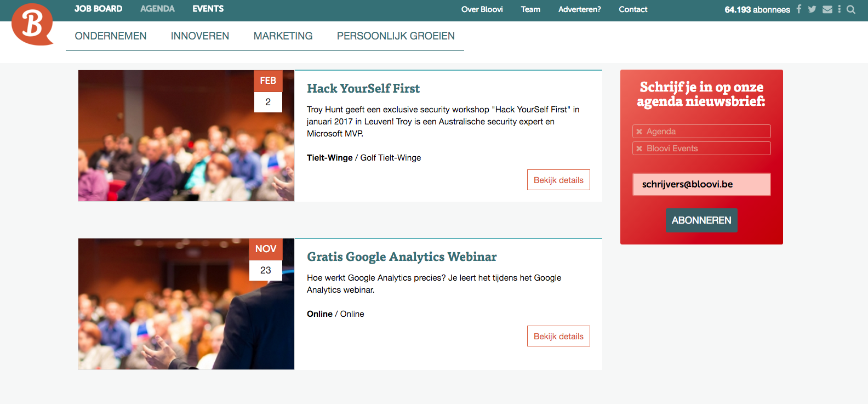The height and width of the screenshot is (404, 868).
Task: Click the newsletter heading 'Schrijf je in op onze'
Action: [x=701, y=87]
